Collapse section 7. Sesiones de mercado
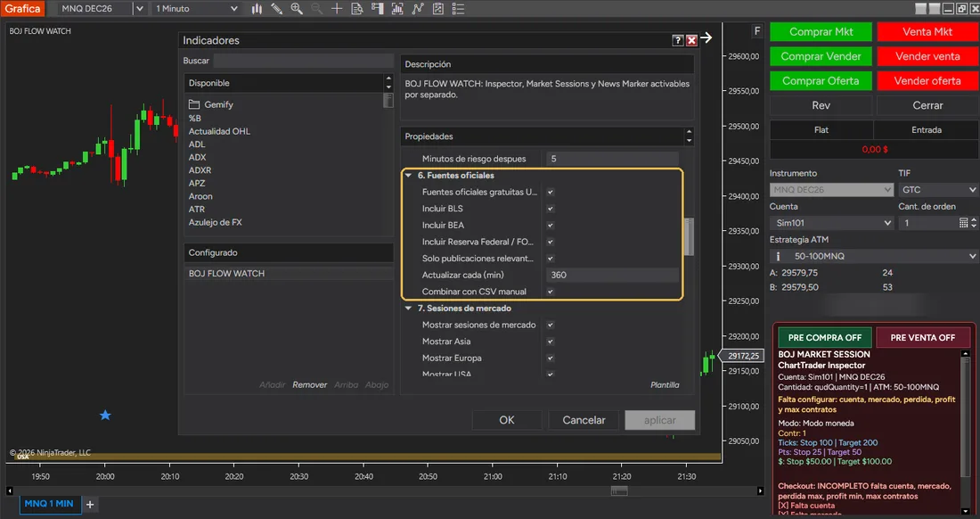Image resolution: width=980 pixels, height=519 pixels. point(408,309)
